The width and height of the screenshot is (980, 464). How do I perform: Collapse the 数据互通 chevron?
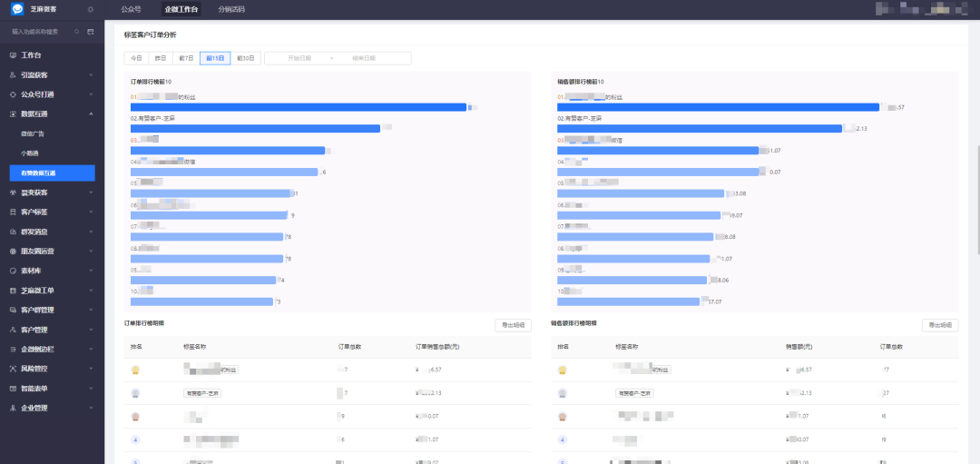pos(92,114)
